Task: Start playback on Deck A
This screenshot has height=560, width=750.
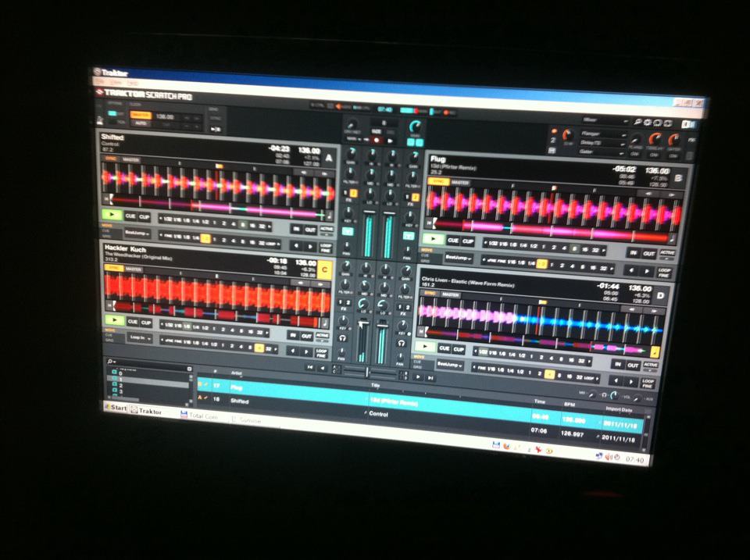Action: 112,215
